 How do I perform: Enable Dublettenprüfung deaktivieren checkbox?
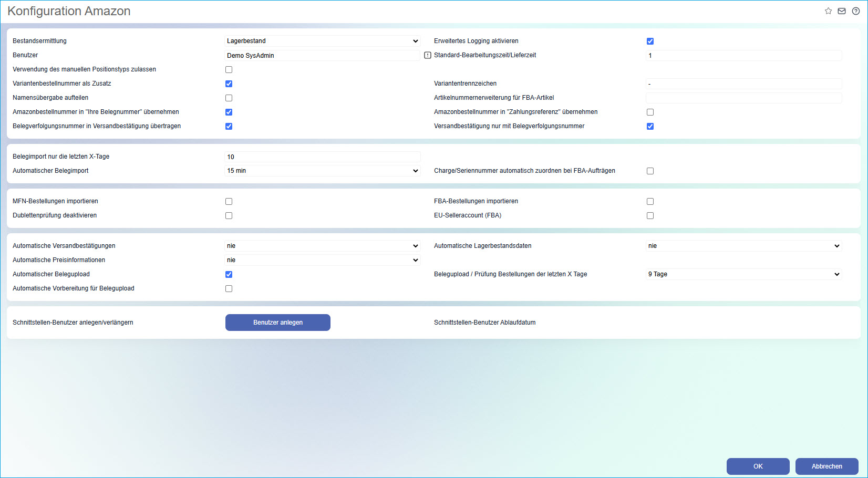(x=229, y=215)
